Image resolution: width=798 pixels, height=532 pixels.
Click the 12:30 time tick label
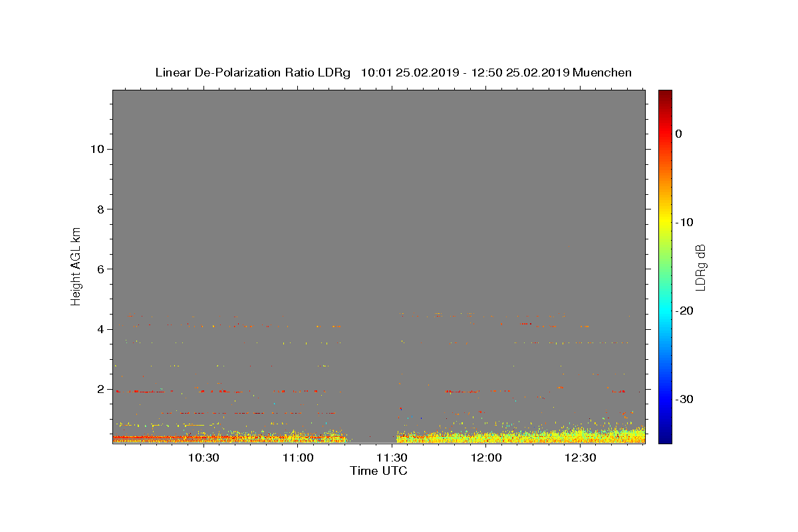(580, 458)
